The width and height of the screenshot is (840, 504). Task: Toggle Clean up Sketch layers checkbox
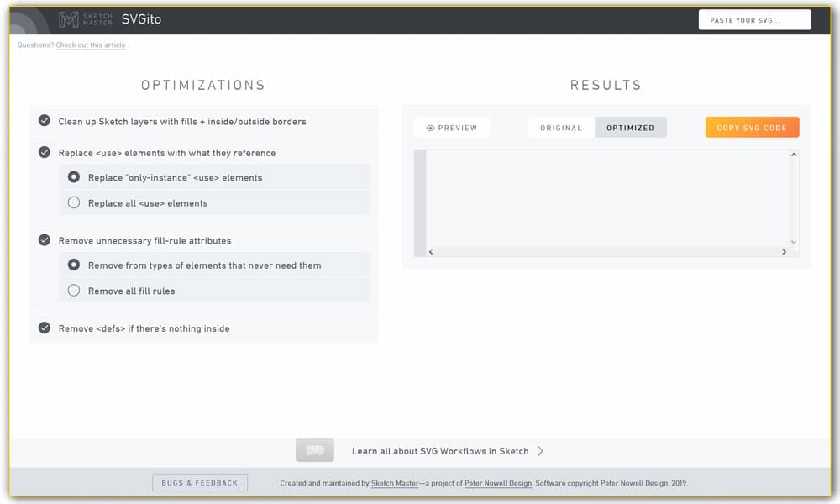[x=45, y=121]
